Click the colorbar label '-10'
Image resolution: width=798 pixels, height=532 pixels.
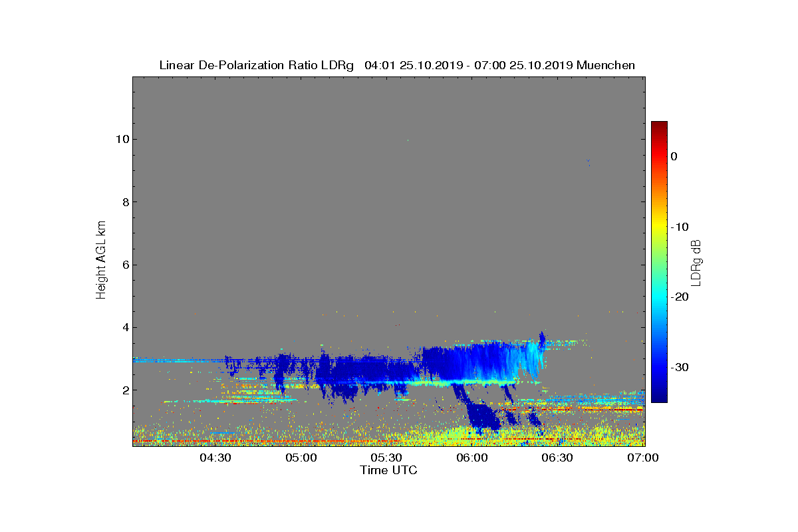678,227
